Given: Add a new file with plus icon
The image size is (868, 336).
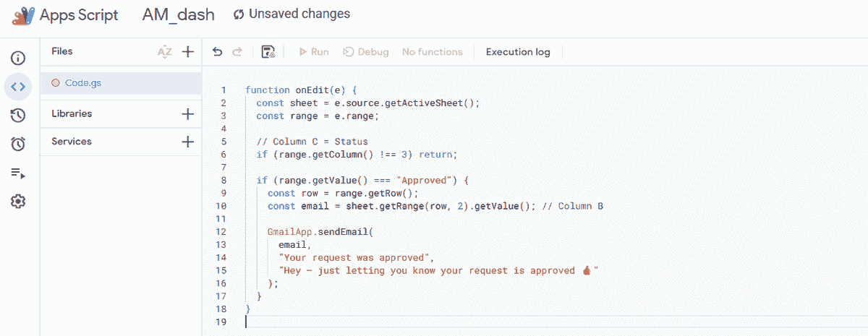Looking at the screenshot, I should tap(188, 52).
